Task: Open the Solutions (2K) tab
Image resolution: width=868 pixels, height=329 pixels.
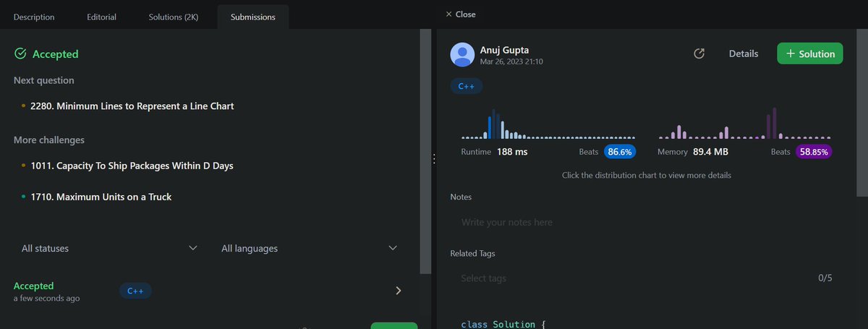Action: point(175,17)
